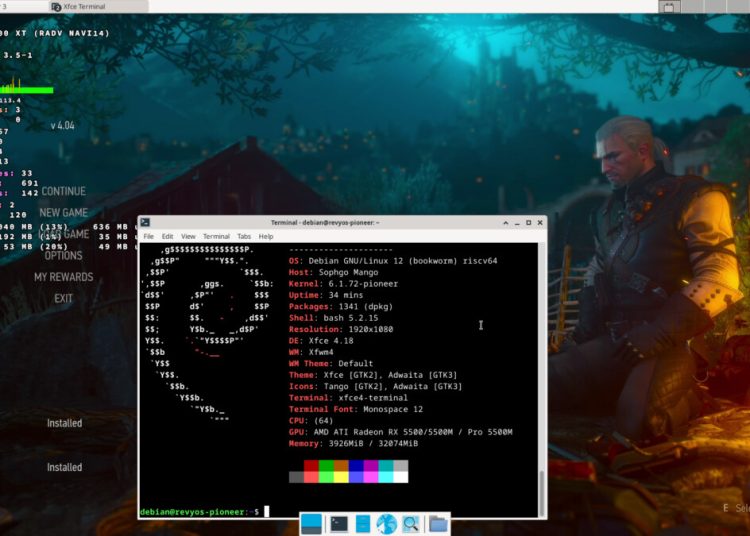
Task: Click the 'Host: Sophgo Mango' line
Action: 333,273
